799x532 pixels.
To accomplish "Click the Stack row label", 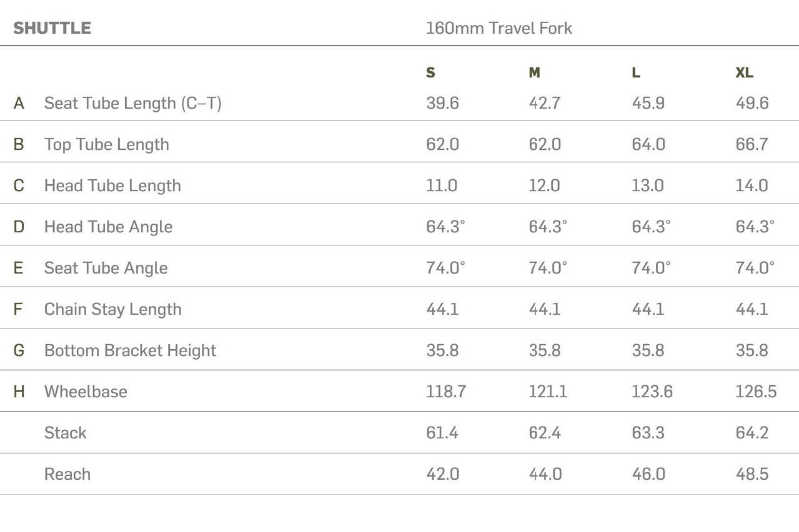I will pyautogui.click(x=65, y=433).
